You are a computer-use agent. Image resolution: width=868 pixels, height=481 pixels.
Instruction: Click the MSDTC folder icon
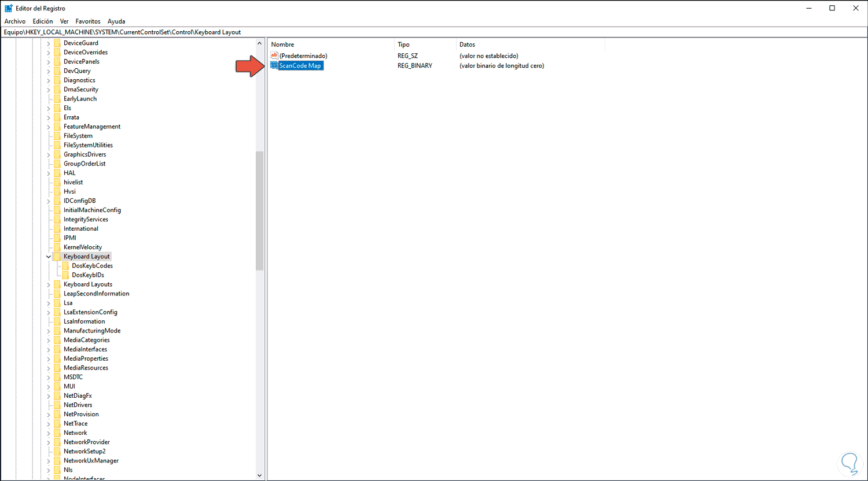[x=57, y=377]
